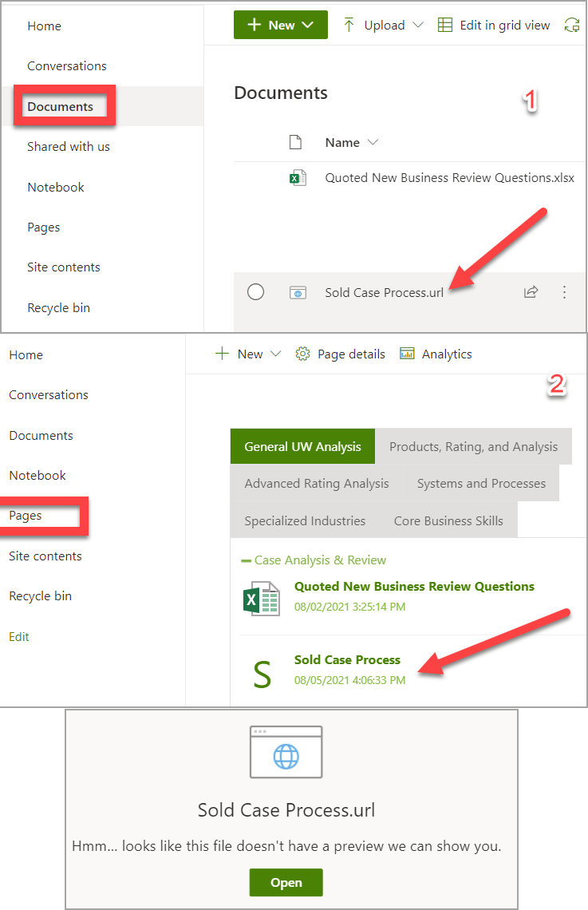
Task: Open Page details label
Action: [351, 354]
